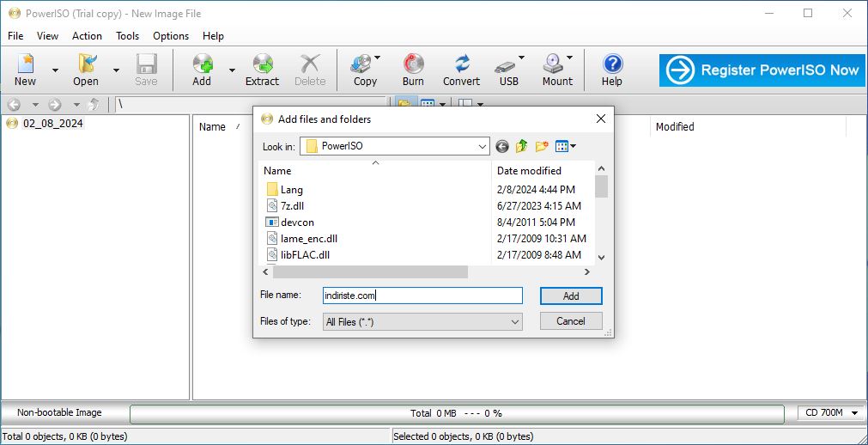The height and width of the screenshot is (445, 868).
Task: Click the file list vertical scroll up arrow
Action: (x=602, y=168)
